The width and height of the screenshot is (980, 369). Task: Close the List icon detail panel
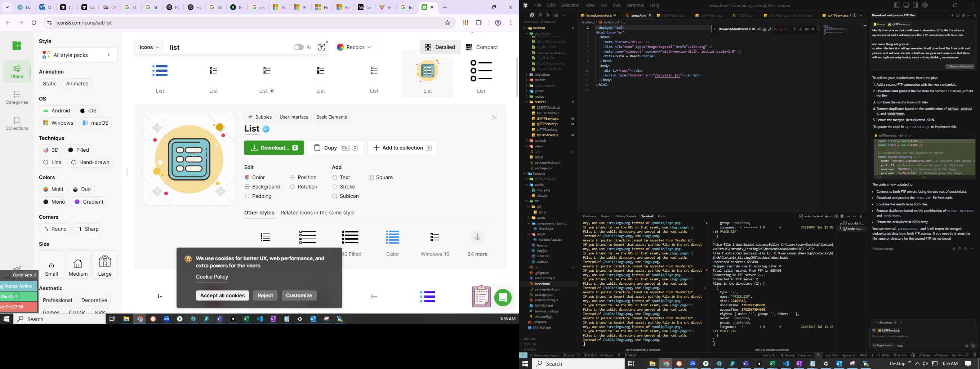494,117
